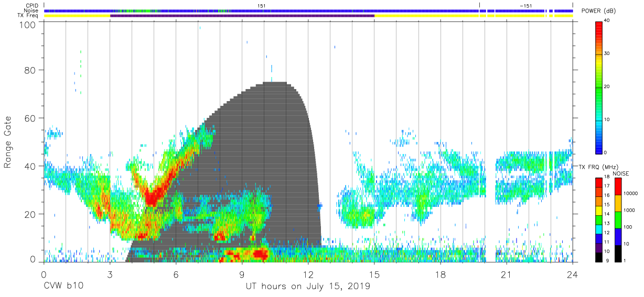This screenshot has width=644, height=297.
Task: Click the blue Noise strip above the plot
Action: tap(308, 10)
